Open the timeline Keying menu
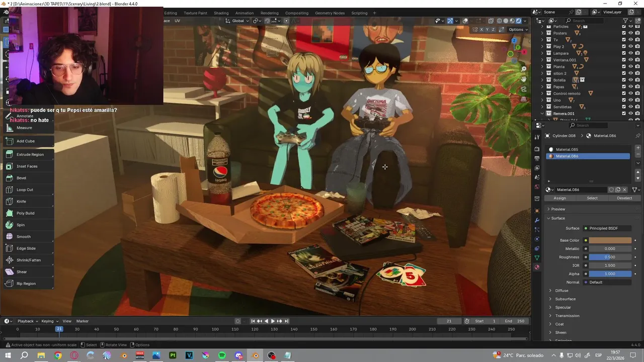Image resolution: width=644 pixels, height=362 pixels. (49, 321)
